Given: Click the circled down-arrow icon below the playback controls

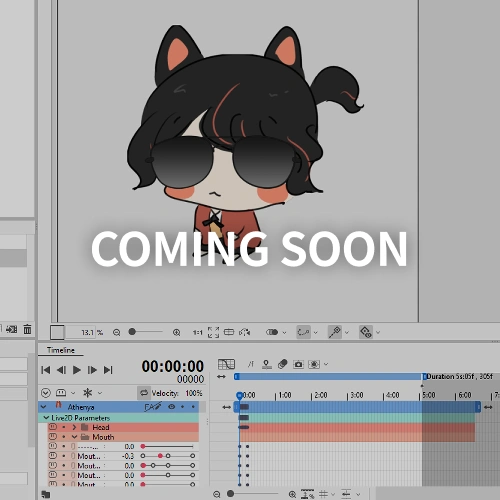Looking at the screenshot, I should 46,393.
